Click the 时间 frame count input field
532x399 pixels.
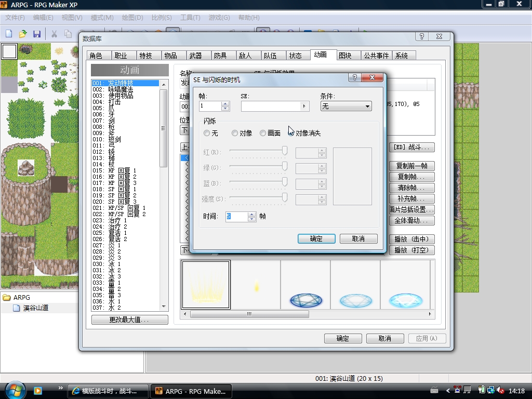[x=237, y=217]
